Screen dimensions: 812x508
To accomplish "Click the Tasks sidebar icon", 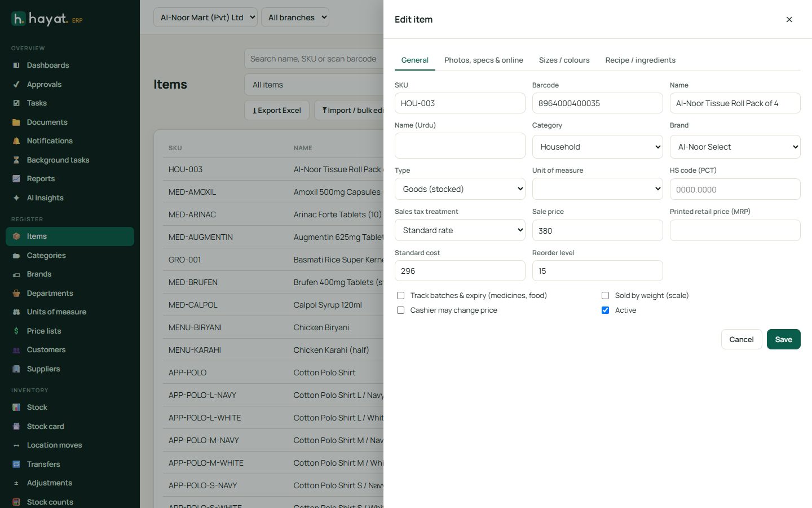I will [x=16, y=103].
